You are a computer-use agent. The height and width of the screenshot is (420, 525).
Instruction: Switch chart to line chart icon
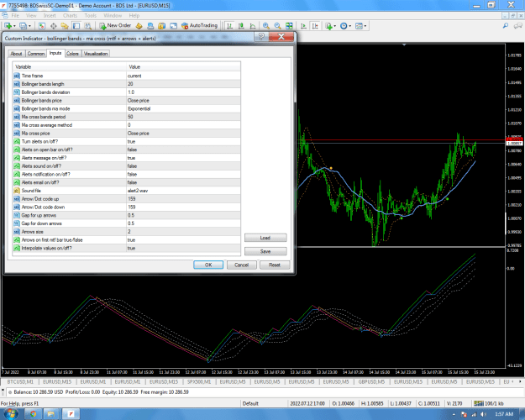[253, 26]
